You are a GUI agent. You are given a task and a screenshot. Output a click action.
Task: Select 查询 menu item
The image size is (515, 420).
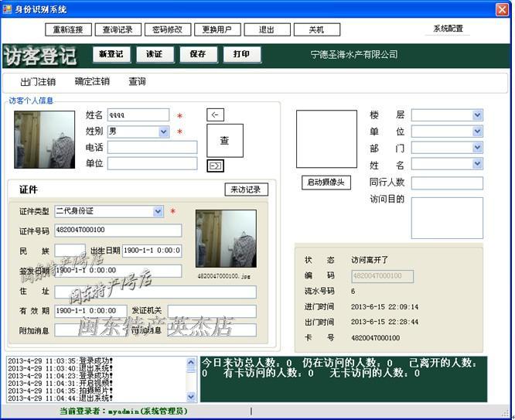click(138, 81)
